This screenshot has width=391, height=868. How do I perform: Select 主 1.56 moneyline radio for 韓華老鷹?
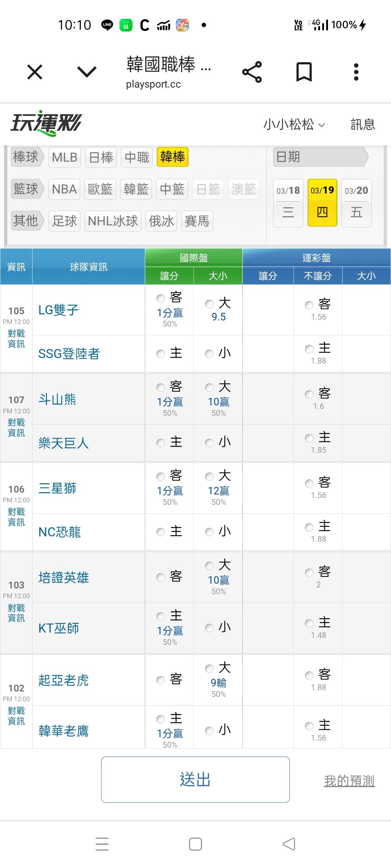[x=309, y=726]
